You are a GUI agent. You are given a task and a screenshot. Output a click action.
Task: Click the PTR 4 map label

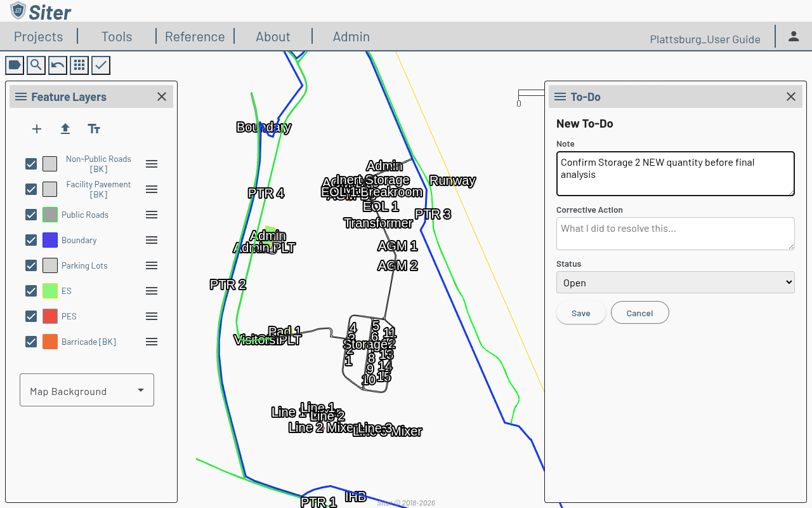(266, 193)
